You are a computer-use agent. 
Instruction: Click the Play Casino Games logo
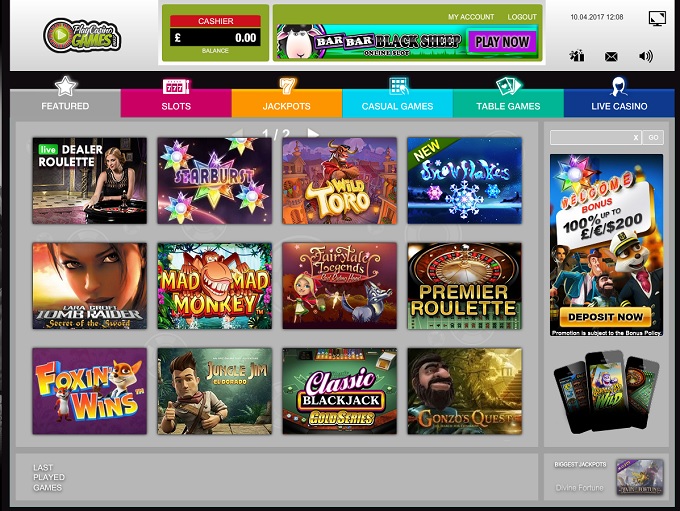tap(82, 36)
